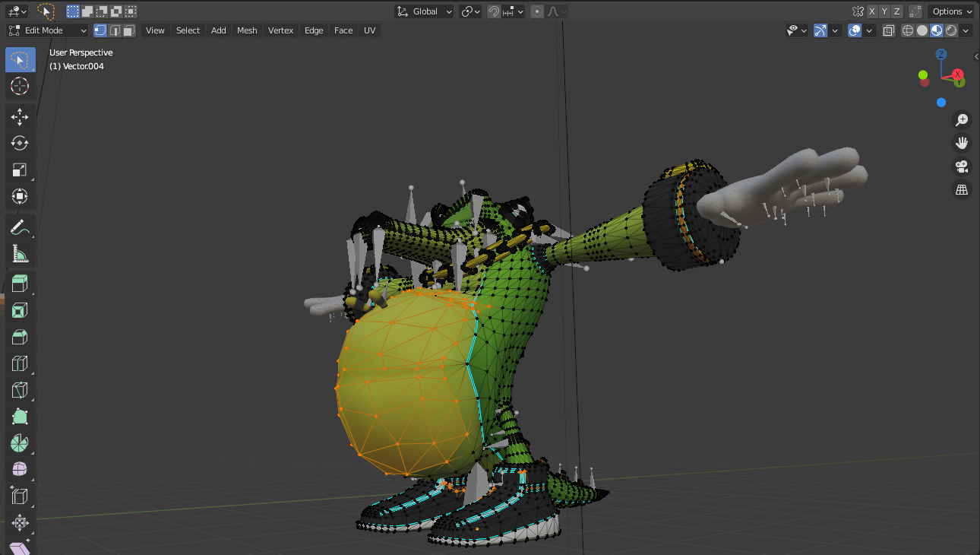The image size is (980, 555).
Task: Open the Edge menu
Action: [314, 30]
